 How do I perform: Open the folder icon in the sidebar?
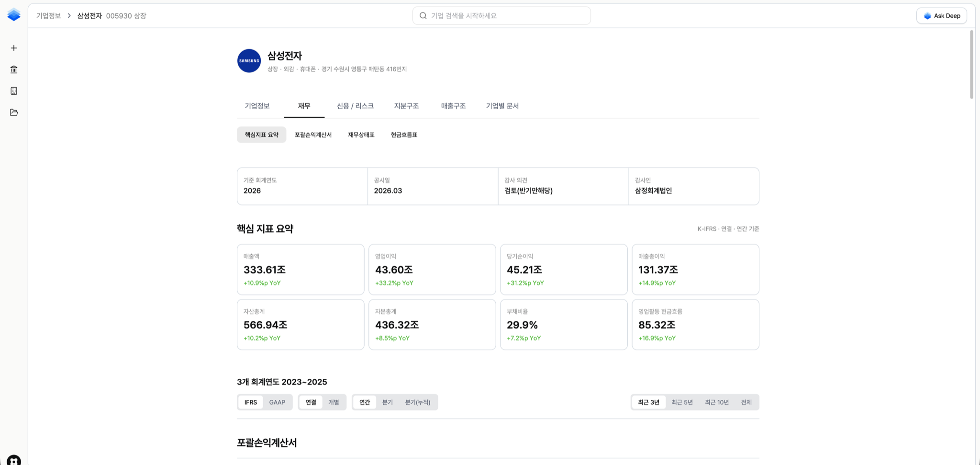click(14, 113)
